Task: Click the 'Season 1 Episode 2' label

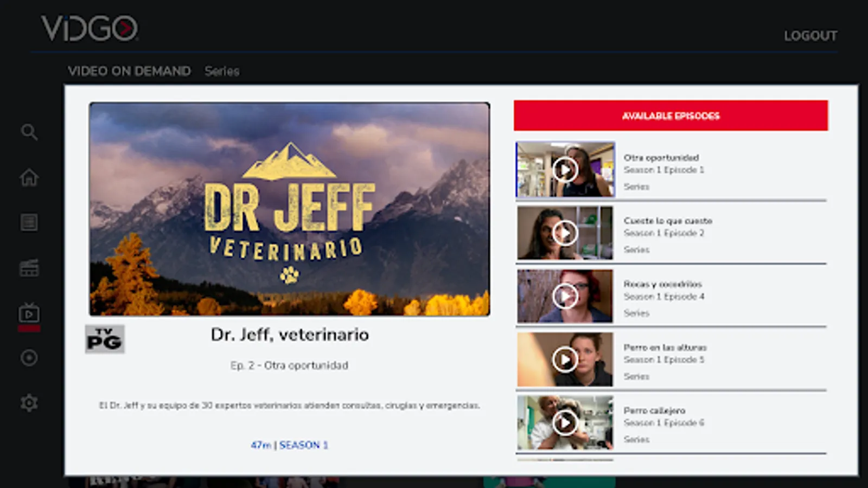Action: coord(663,233)
